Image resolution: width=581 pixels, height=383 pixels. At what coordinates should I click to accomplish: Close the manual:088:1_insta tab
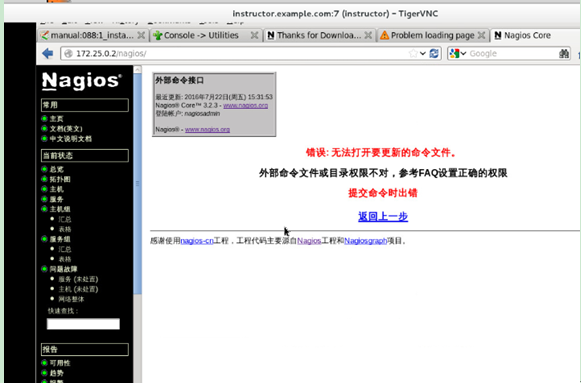(x=141, y=35)
